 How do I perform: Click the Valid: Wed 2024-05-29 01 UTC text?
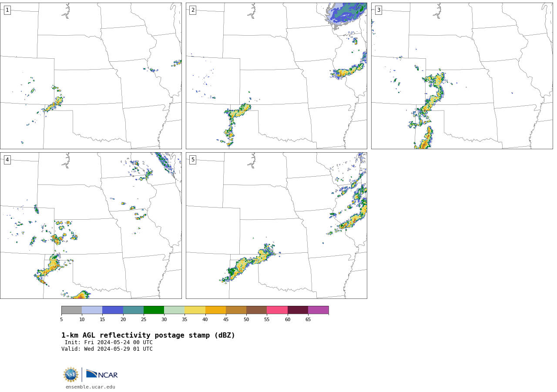tap(107, 349)
